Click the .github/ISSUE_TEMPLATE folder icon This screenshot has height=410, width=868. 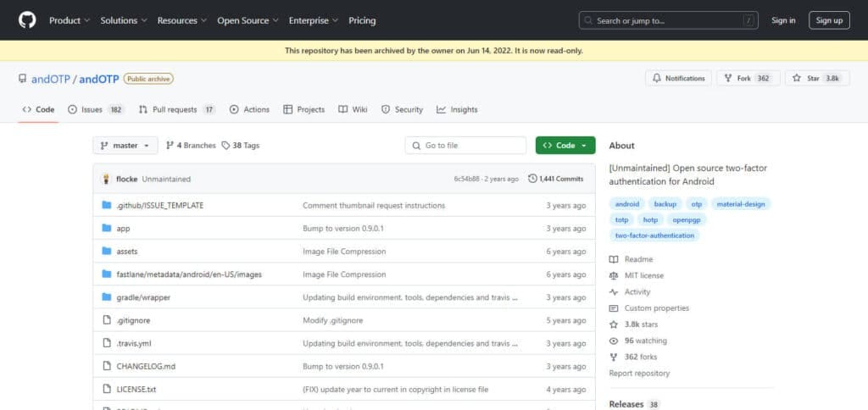point(107,205)
